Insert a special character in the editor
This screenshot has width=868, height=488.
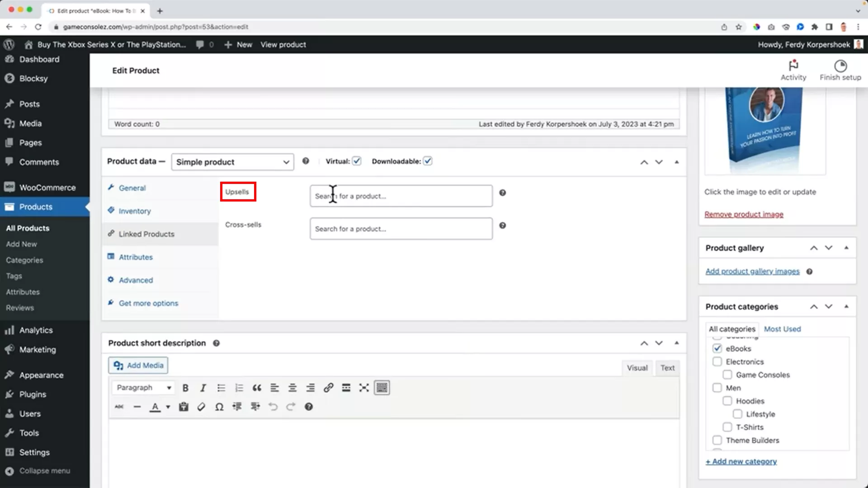pyautogui.click(x=219, y=407)
